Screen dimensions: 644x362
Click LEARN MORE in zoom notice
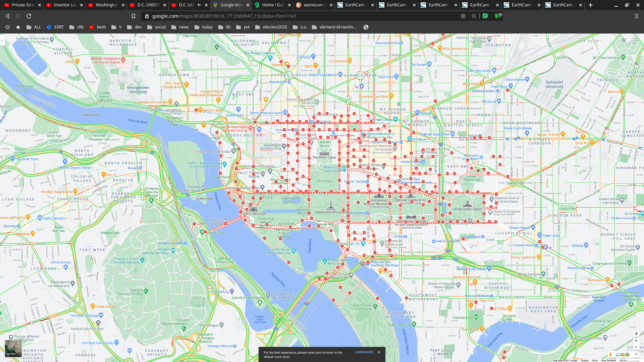coord(364,352)
